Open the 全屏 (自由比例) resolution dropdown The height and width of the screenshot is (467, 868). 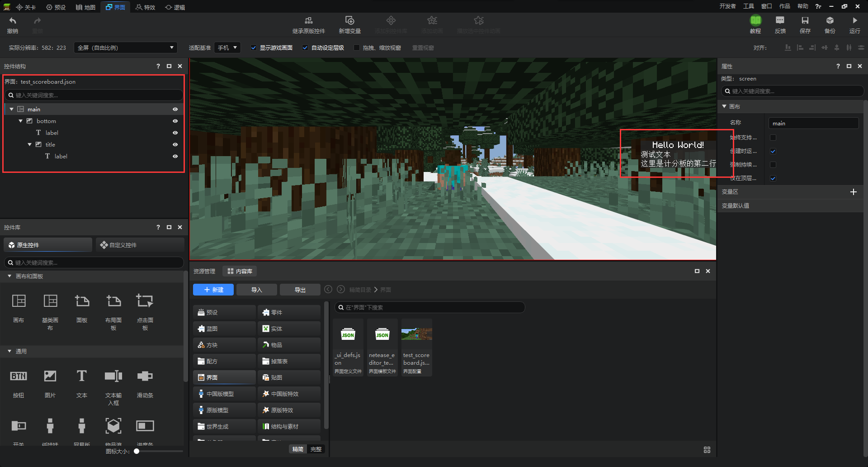[x=125, y=48]
